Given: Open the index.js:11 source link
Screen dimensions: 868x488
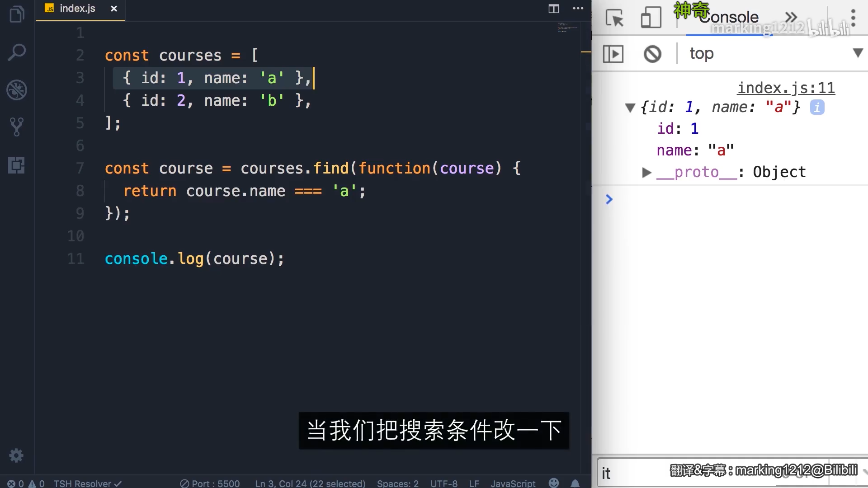Looking at the screenshot, I should tap(786, 87).
